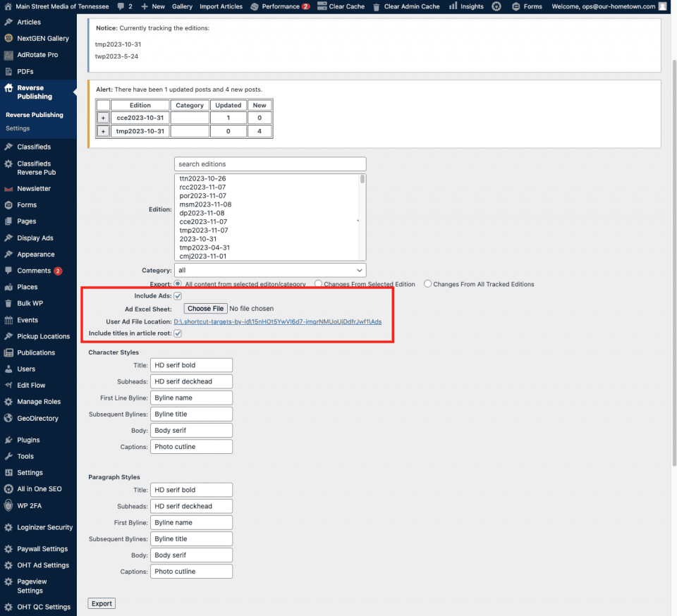Open Classifieds in the sidebar menu
The width and height of the screenshot is (677, 616).
(34, 147)
